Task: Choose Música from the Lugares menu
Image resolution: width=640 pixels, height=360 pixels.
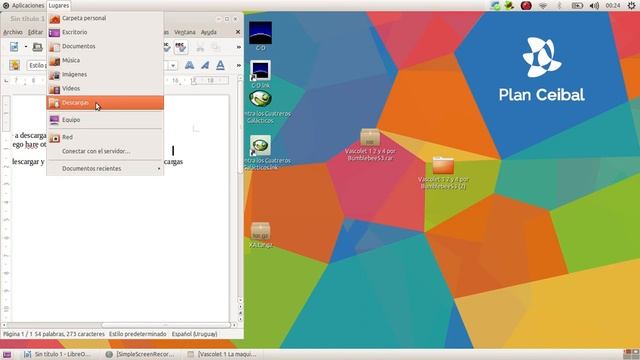Action: pyautogui.click(x=105, y=60)
